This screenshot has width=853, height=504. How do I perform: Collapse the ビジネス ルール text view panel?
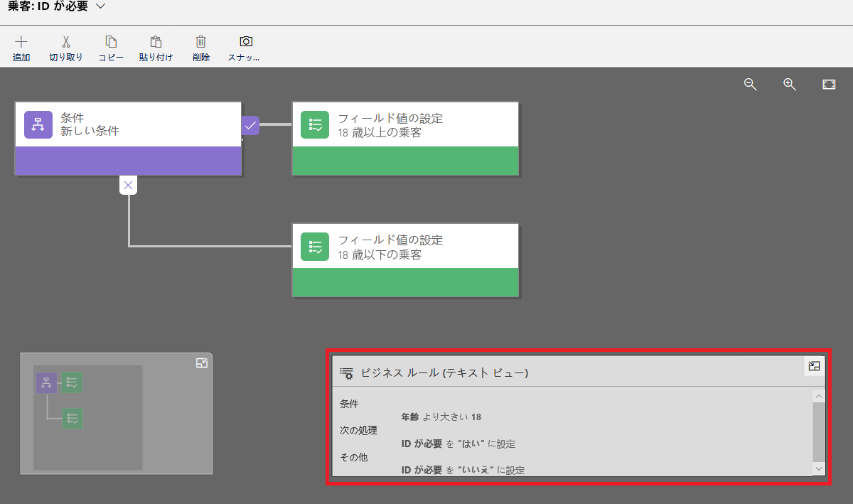coord(815,366)
